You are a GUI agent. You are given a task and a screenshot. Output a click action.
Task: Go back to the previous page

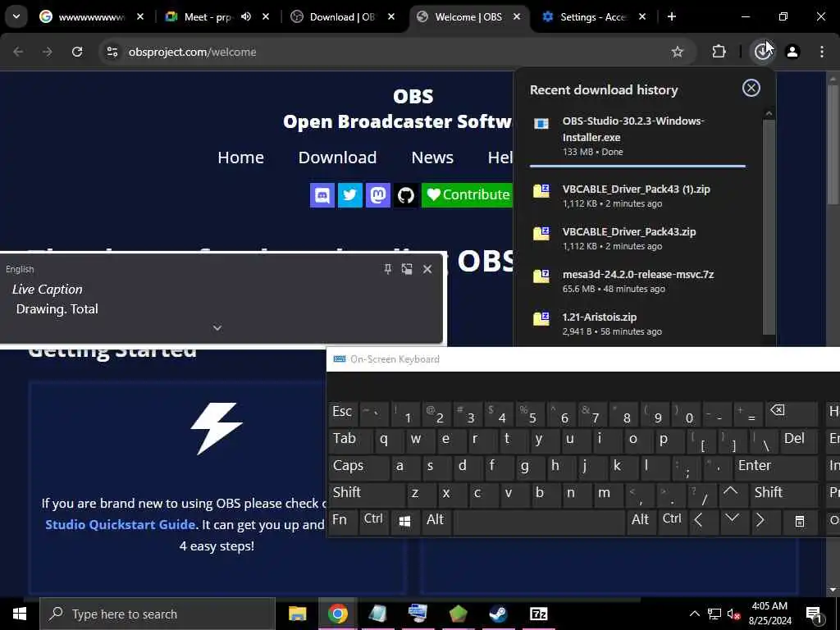[x=18, y=52]
